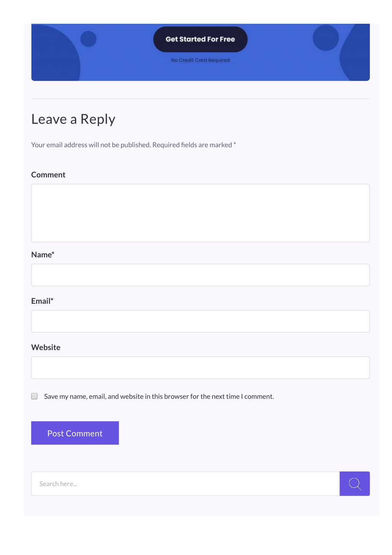Click the 'Save my name, email' label text
This screenshot has height=555, width=392.
(159, 396)
